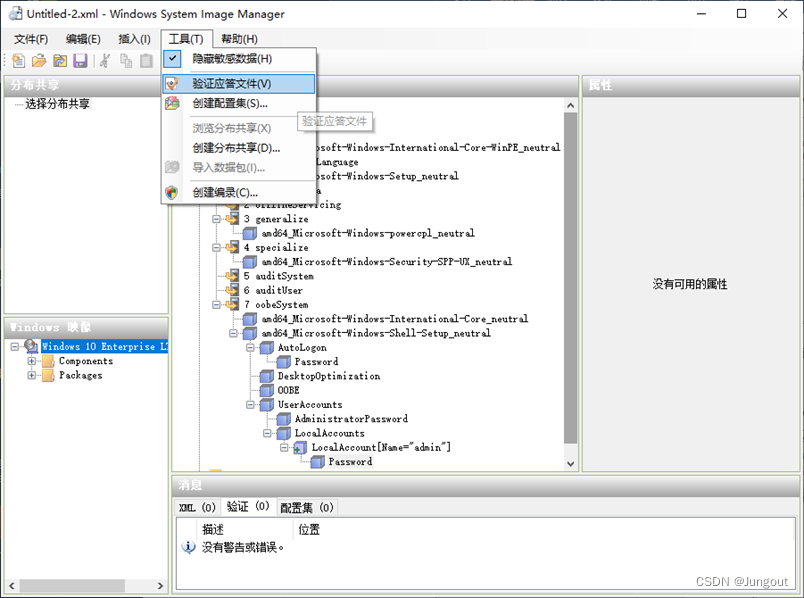Click the Windows 10 Enterprise image icon

tap(31, 346)
